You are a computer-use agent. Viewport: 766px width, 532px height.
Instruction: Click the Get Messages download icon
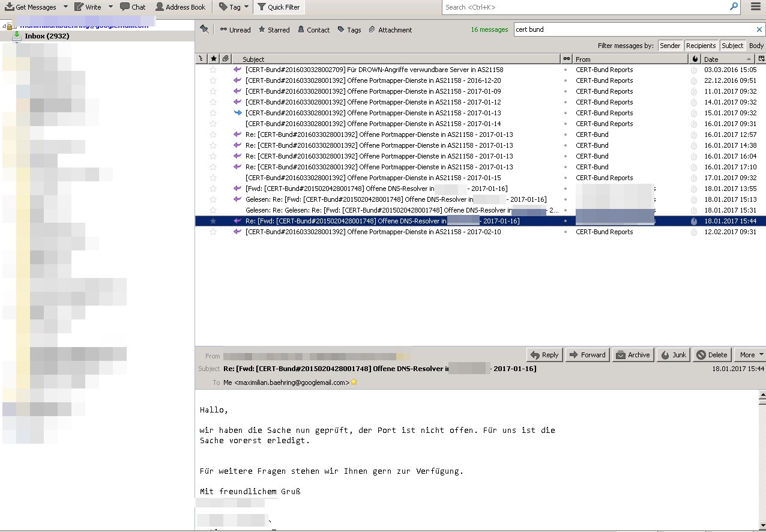pos(10,7)
